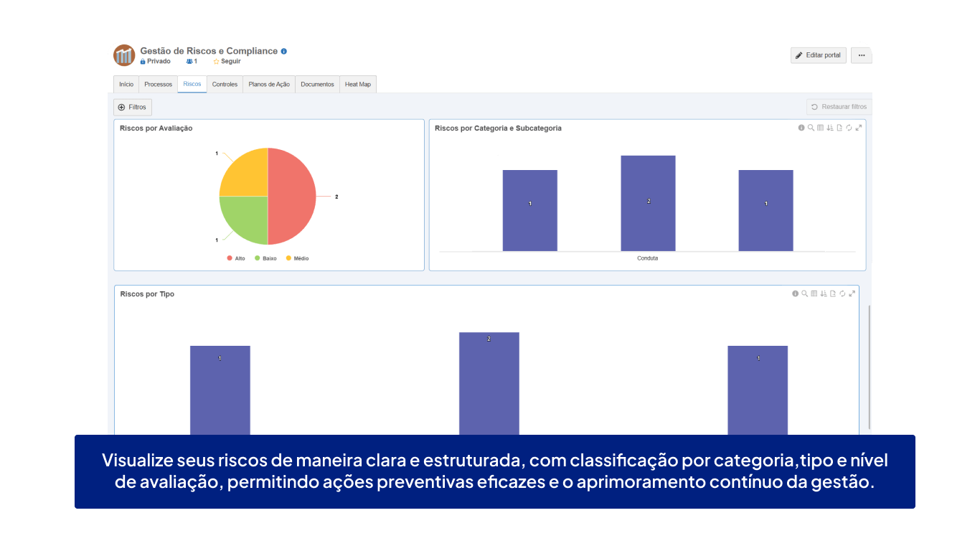Open the Heat Map tab
The width and height of the screenshot is (980, 551).
click(x=358, y=84)
